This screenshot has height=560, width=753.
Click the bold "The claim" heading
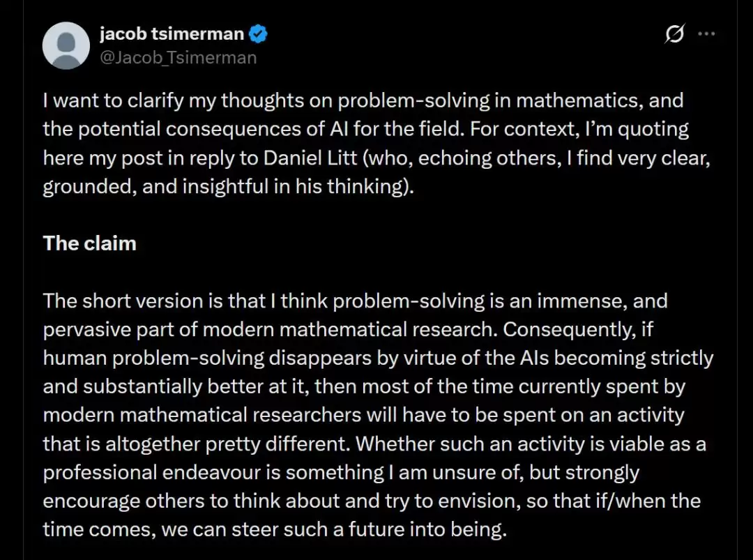point(90,243)
